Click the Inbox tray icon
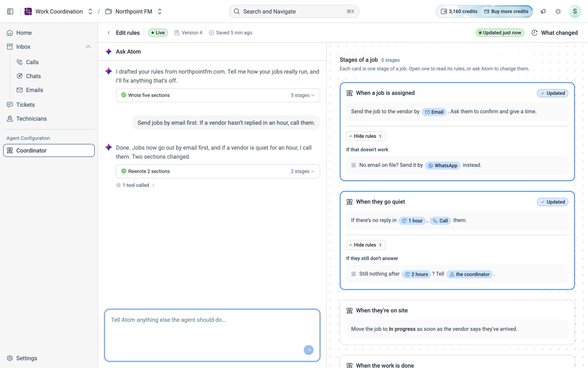Image resolution: width=588 pixels, height=368 pixels. [10, 47]
